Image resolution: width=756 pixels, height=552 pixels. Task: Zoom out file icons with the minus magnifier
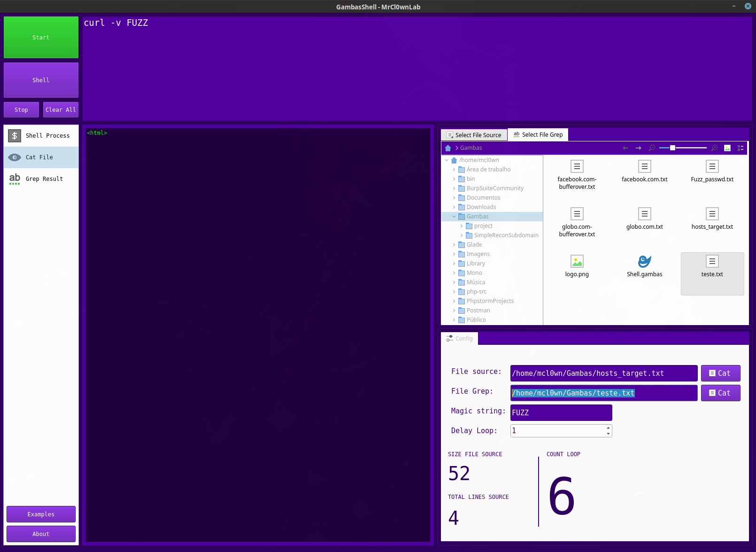click(652, 148)
